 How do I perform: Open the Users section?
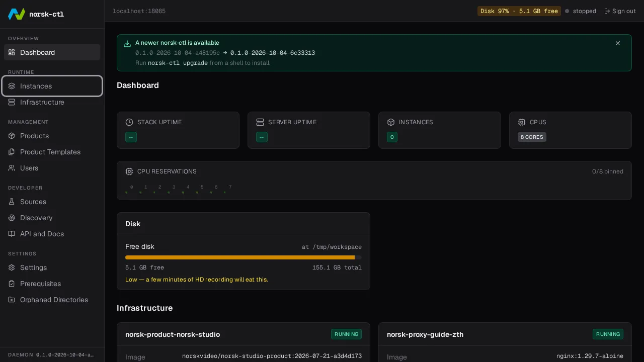(52, 168)
